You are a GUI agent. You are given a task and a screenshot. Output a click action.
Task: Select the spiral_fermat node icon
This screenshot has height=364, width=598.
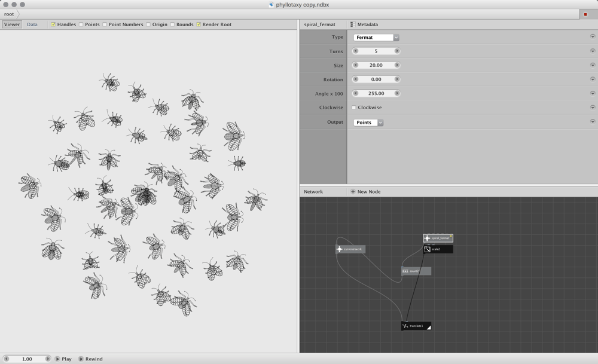tap(427, 238)
